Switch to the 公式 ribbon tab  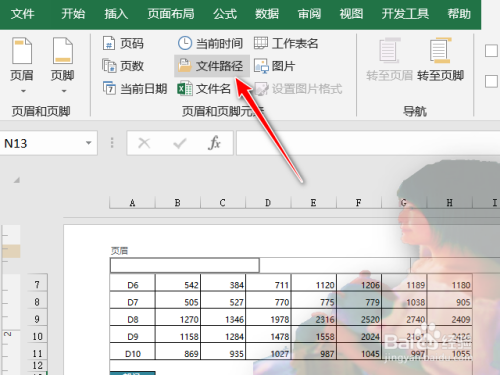pyautogui.click(x=225, y=14)
